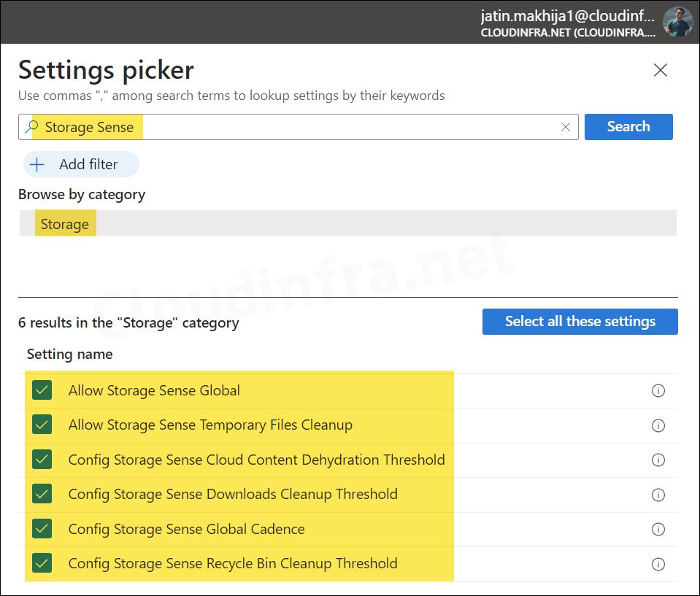View info for Downloads Cleanup Threshold setting
700x596 pixels.
pos(658,495)
